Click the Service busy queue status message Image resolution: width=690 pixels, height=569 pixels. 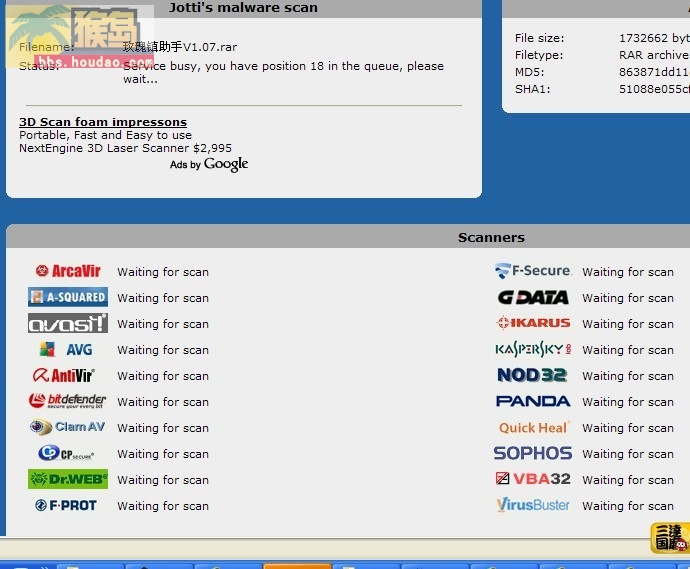(283, 72)
